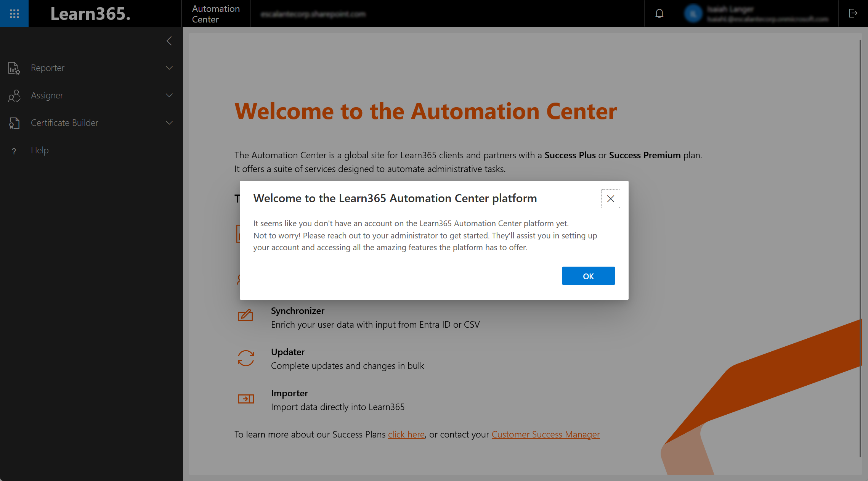Screen dimensions: 868x481
Task: Click the user profile avatar
Action: click(x=693, y=13)
